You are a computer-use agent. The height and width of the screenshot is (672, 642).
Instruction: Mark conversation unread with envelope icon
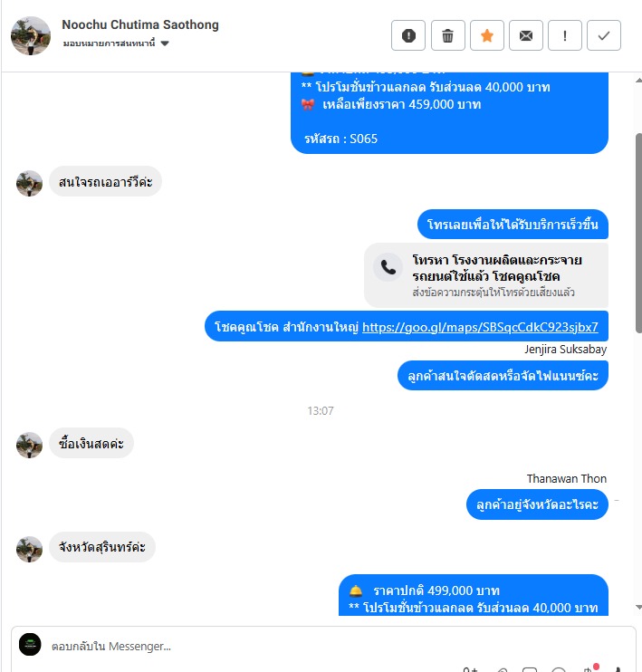526,35
